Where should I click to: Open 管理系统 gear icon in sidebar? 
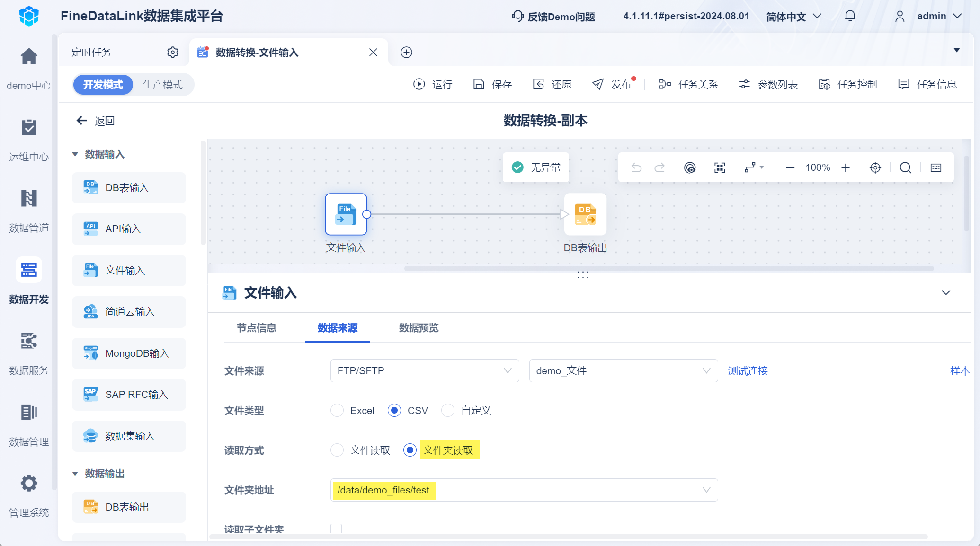pyautogui.click(x=29, y=483)
